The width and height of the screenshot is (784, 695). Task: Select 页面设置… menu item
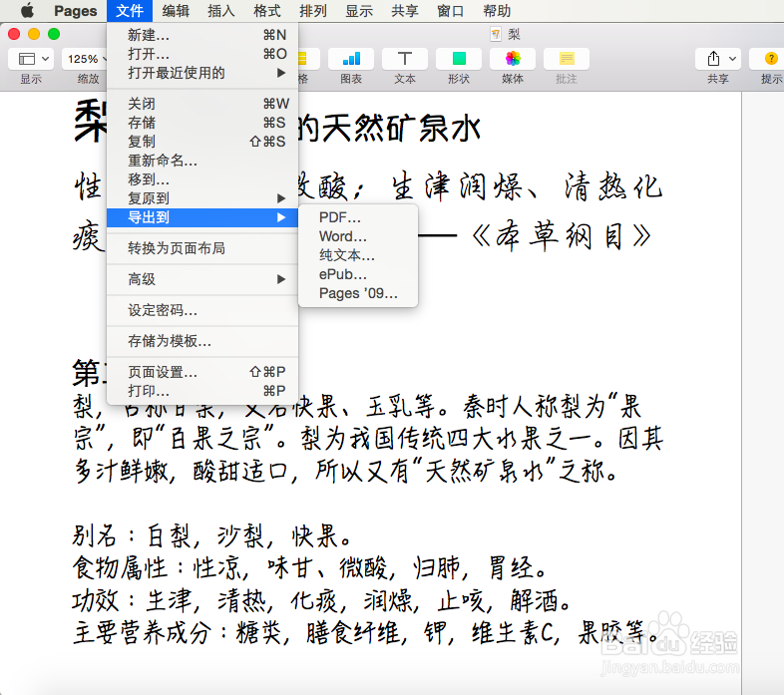[202, 372]
